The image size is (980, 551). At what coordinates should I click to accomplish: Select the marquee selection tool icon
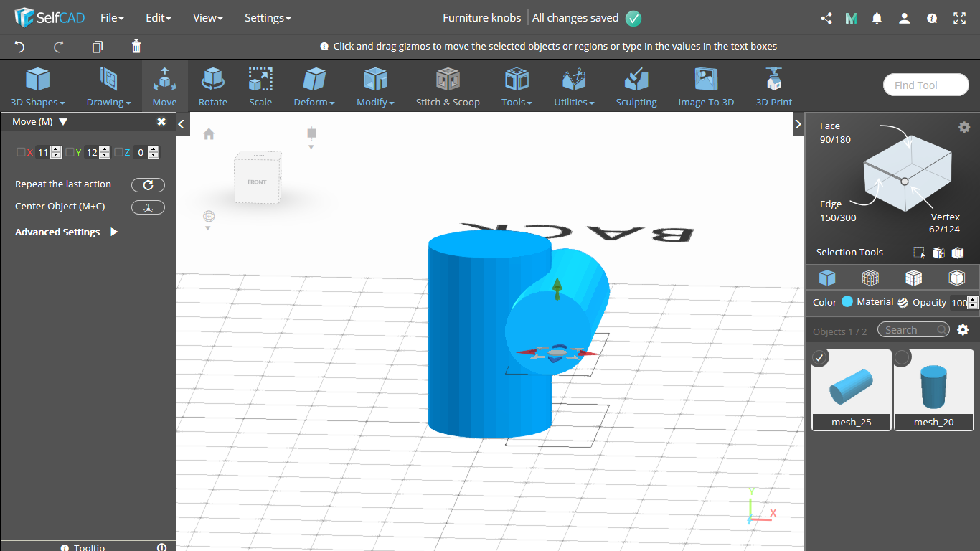(x=919, y=253)
